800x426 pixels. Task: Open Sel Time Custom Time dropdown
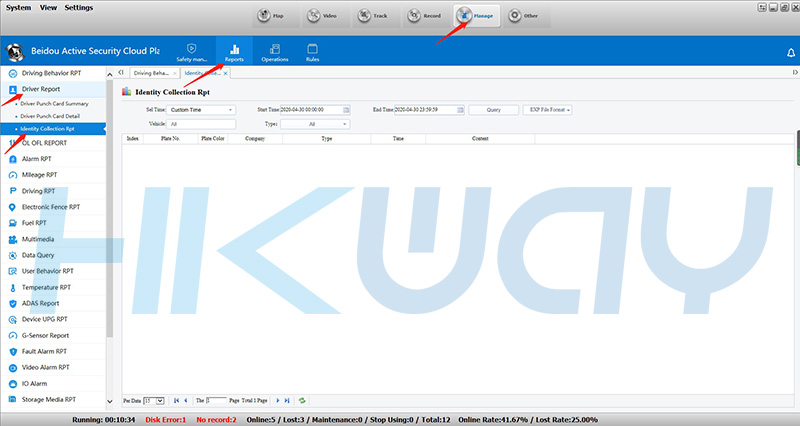tap(201, 110)
